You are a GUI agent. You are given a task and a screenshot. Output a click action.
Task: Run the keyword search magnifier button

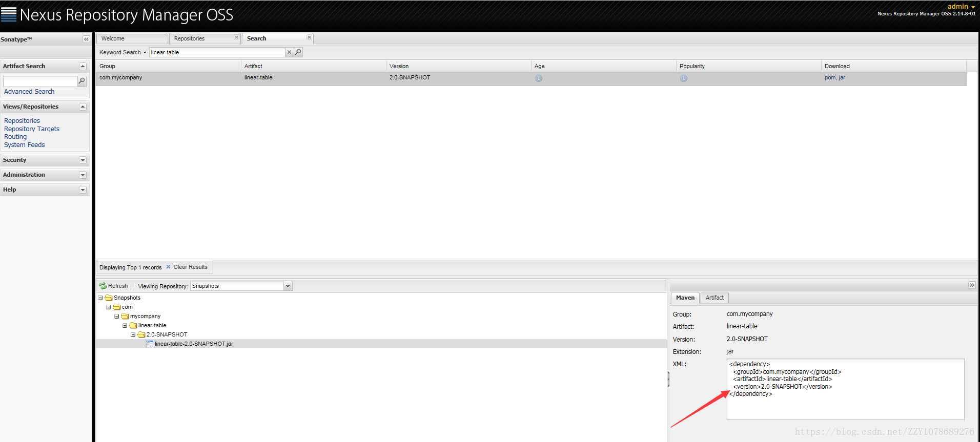point(298,52)
